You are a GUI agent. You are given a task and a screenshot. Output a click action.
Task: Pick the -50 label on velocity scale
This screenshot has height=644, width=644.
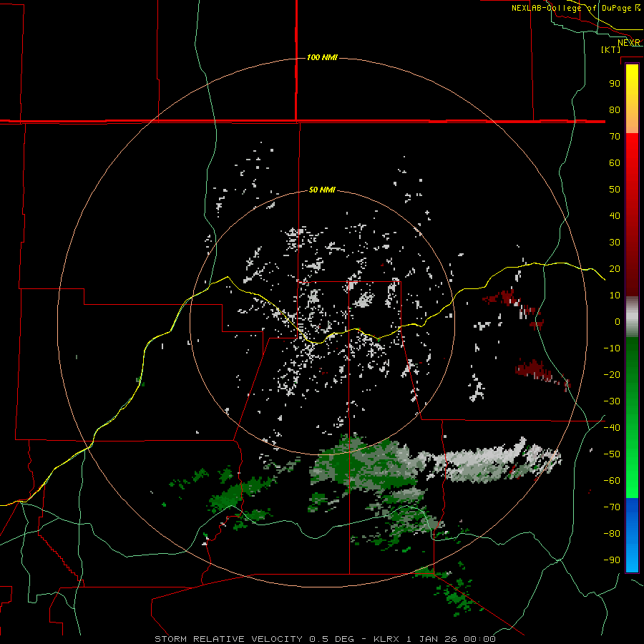click(x=612, y=454)
